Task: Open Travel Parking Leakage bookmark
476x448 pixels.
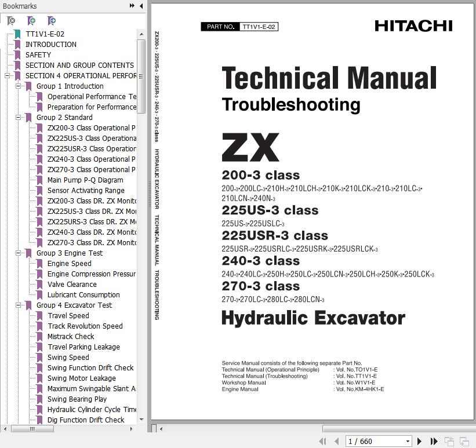Action: point(83,347)
